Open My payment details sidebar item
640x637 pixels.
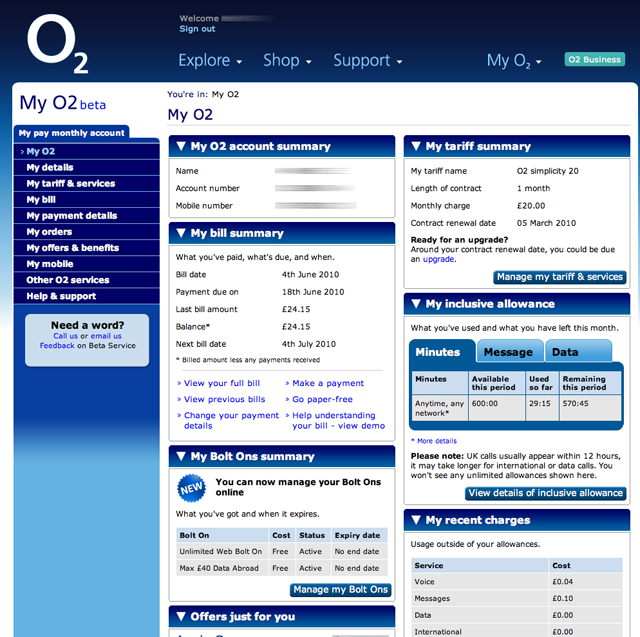coord(87,216)
